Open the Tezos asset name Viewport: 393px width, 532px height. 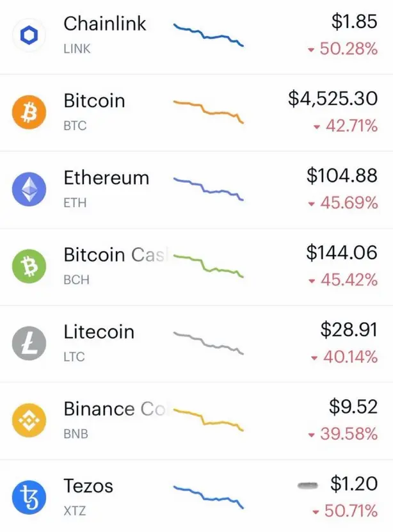tap(88, 485)
